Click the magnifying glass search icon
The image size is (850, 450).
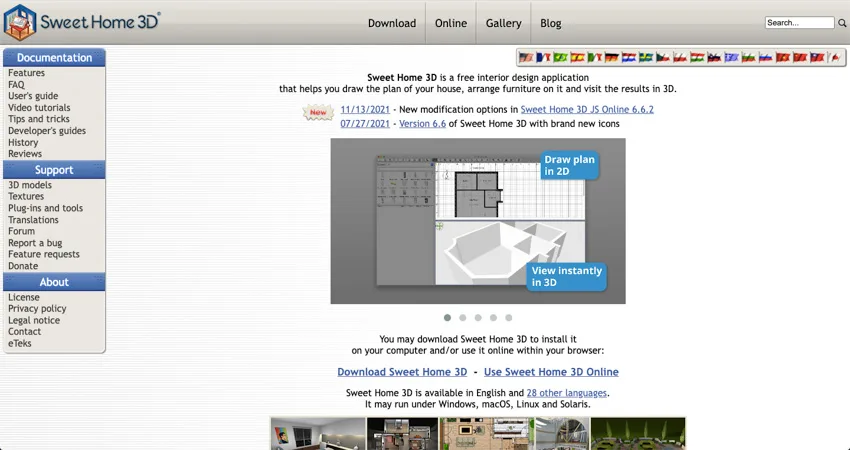pos(842,23)
